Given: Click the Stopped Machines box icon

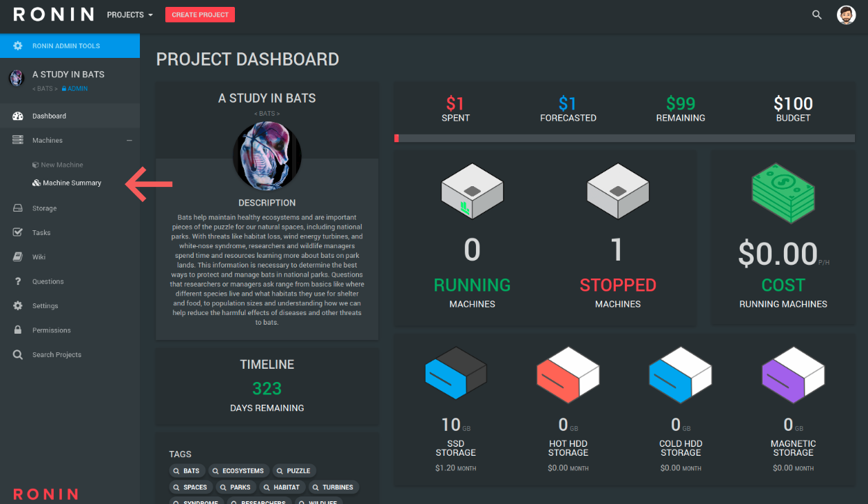Looking at the screenshot, I should point(618,191).
